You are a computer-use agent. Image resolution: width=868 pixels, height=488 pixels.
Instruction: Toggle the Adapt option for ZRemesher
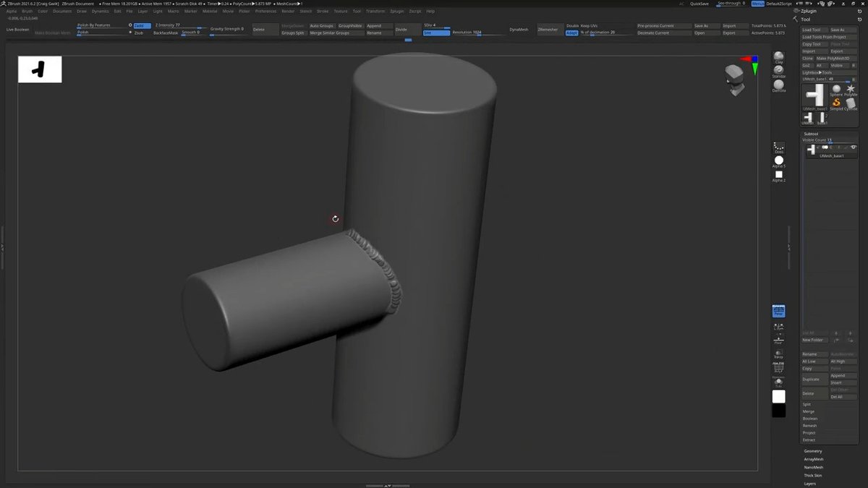(571, 33)
